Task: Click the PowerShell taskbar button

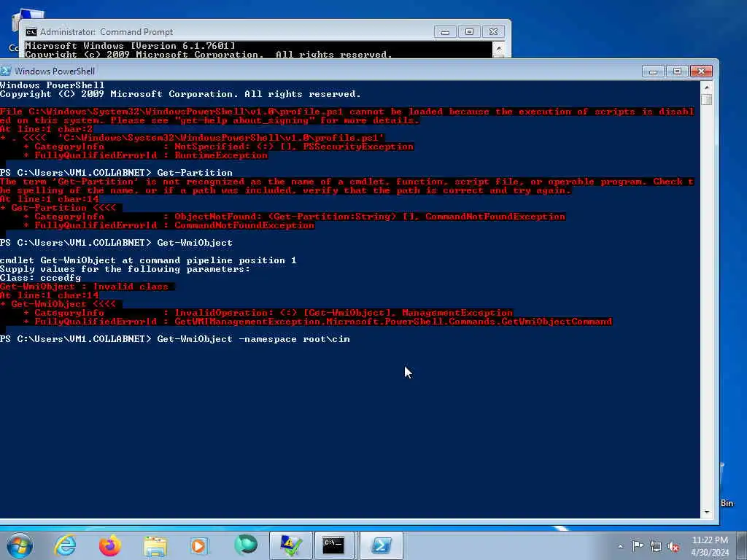Action: (x=381, y=545)
